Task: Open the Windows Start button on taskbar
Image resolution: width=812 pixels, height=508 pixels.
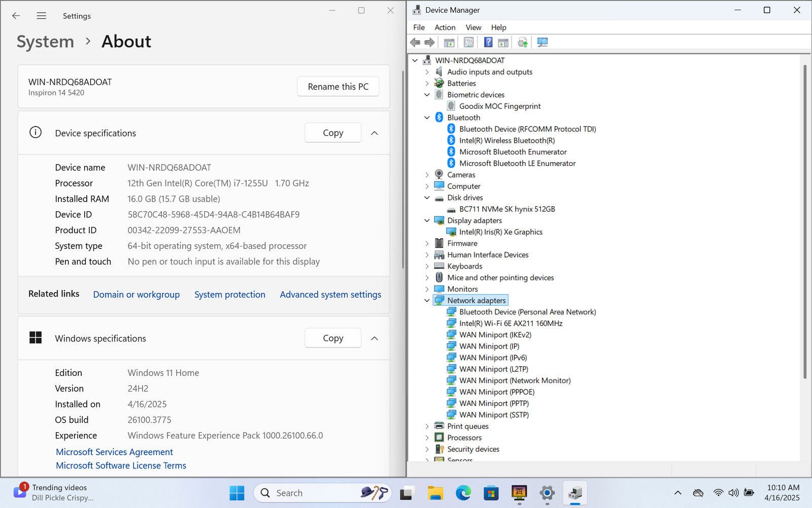Action: click(237, 493)
